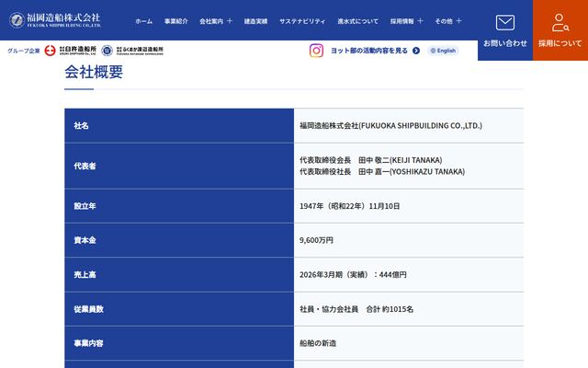Viewport: 588px width, 368px height.
Task: Click the 9,600万円 capital value
Action: coord(316,240)
